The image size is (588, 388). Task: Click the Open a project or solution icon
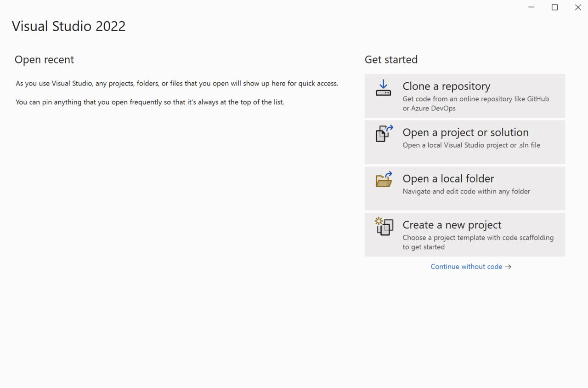pyautogui.click(x=384, y=134)
